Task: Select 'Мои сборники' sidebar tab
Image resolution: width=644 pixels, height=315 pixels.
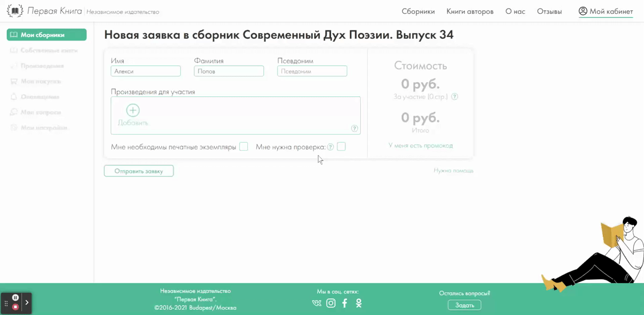Action: coord(47,35)
